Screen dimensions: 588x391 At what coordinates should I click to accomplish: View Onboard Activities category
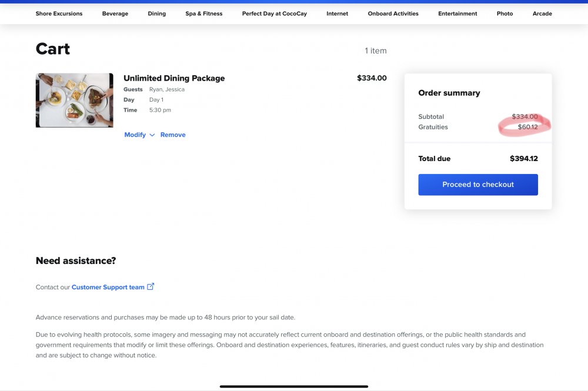click(393, 14)
